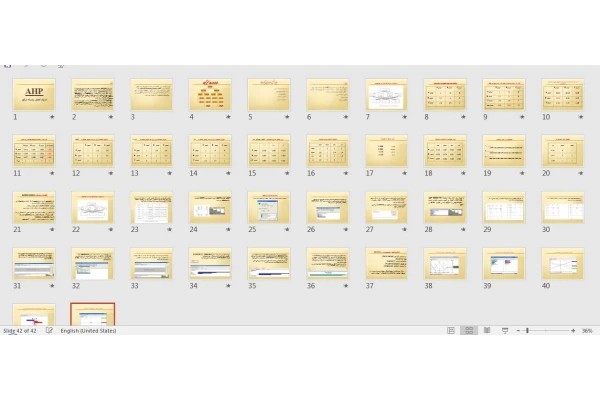Viewport: 600px width, 400px height.
Task: Select the red-outlined slide 42 thumbnail
Action: click(93, 314)
